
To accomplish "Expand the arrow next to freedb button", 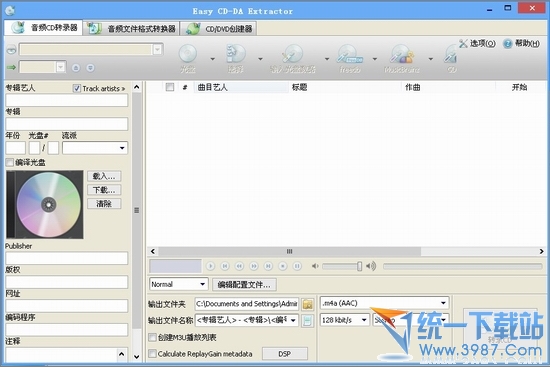I will (x=375, y=59).
